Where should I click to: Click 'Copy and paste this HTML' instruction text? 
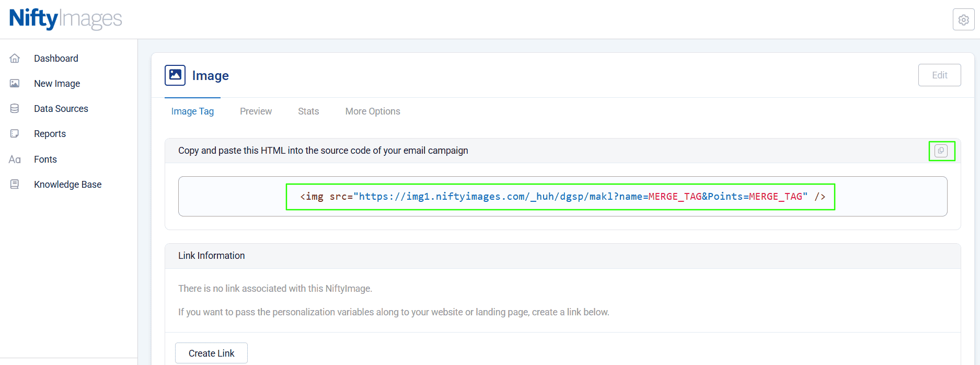(x=323, y=151)
